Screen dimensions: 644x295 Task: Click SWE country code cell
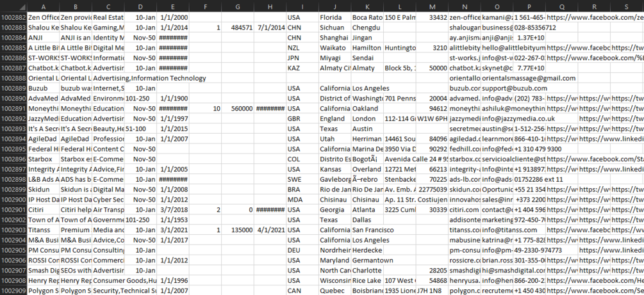(x=302, y=180)
